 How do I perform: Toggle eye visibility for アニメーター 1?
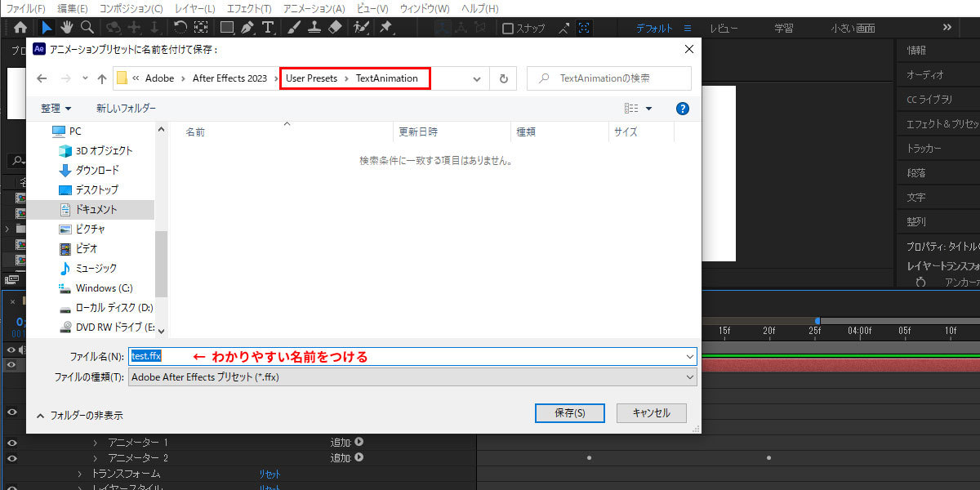coord(12,442)
